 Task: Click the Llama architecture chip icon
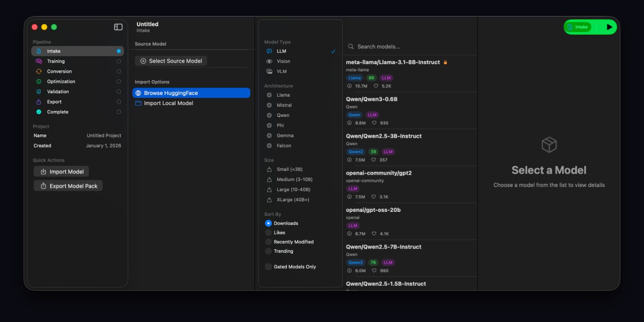(x=270, y=95)
